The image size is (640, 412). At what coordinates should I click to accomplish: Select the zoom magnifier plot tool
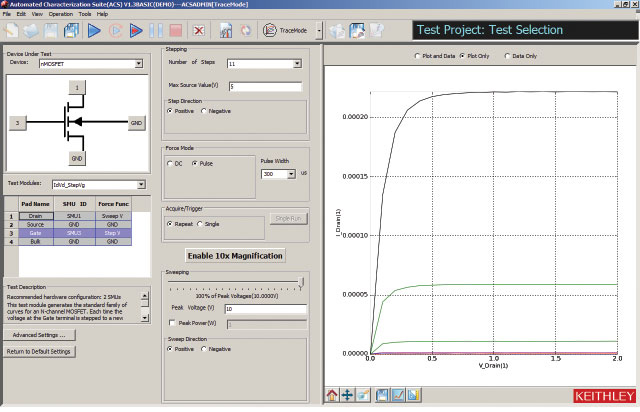click(363, 395)
